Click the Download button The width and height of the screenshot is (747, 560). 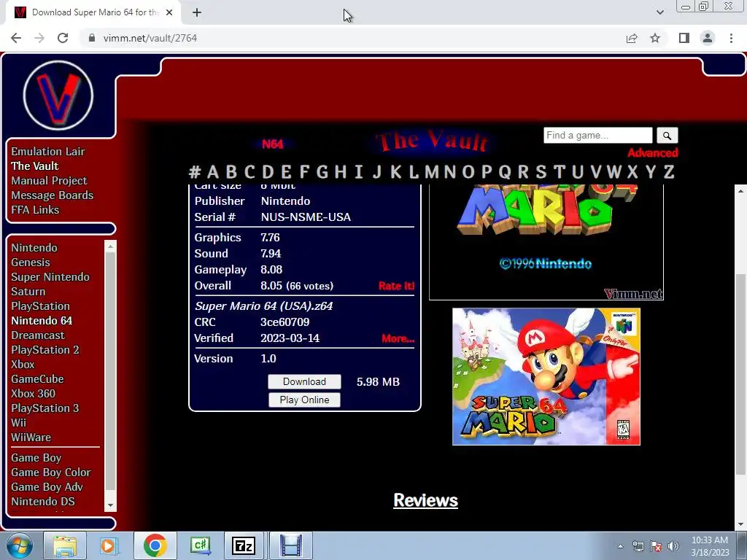click(304, 381)
